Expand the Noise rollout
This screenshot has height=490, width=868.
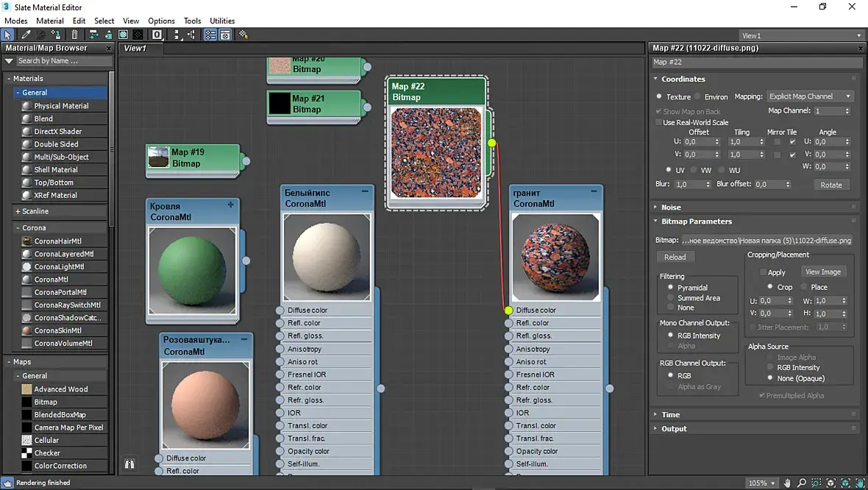(672, 207)
